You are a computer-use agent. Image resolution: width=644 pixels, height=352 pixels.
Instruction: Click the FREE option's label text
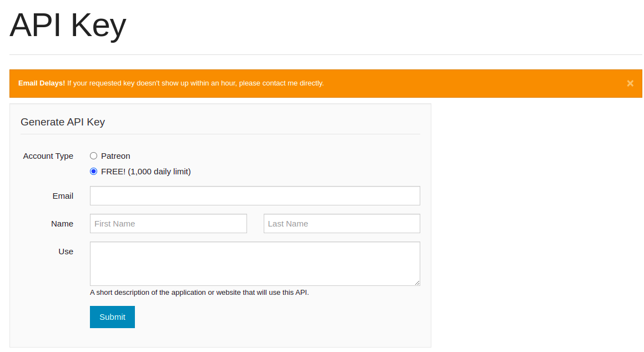pos(145,172)
